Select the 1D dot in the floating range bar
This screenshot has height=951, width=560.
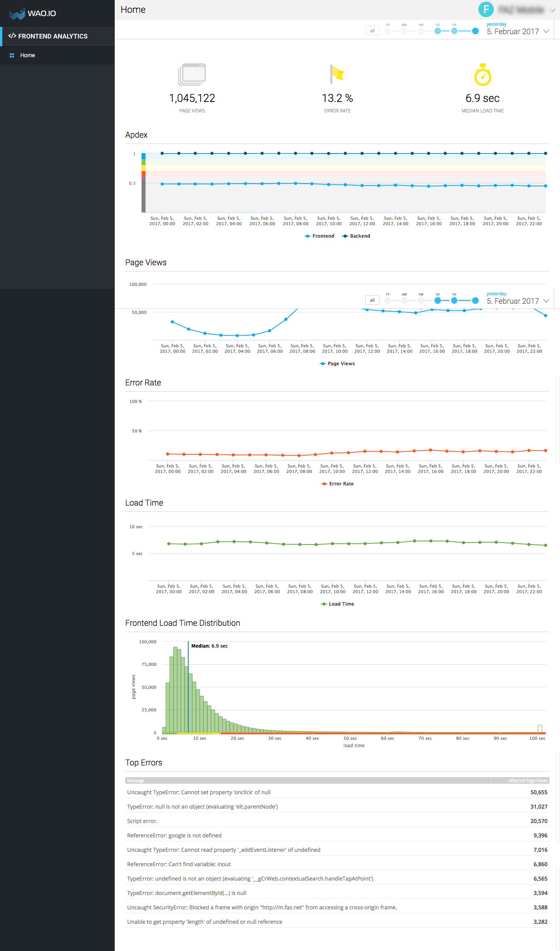[x=437, y=301]
